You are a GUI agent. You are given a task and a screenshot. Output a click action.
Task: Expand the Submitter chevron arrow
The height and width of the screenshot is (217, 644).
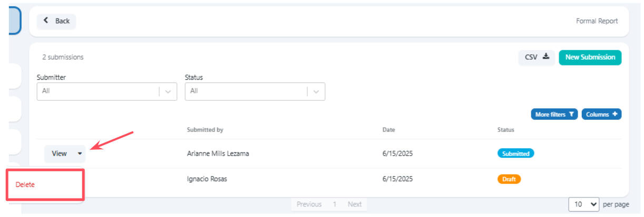(168, 91)
